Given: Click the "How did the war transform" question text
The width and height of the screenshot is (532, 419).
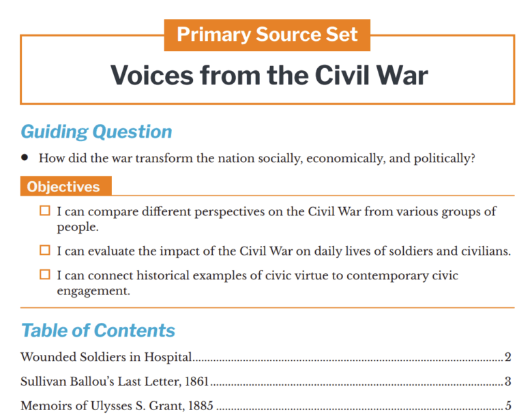Looking at the screenshot, I should 256,158.
